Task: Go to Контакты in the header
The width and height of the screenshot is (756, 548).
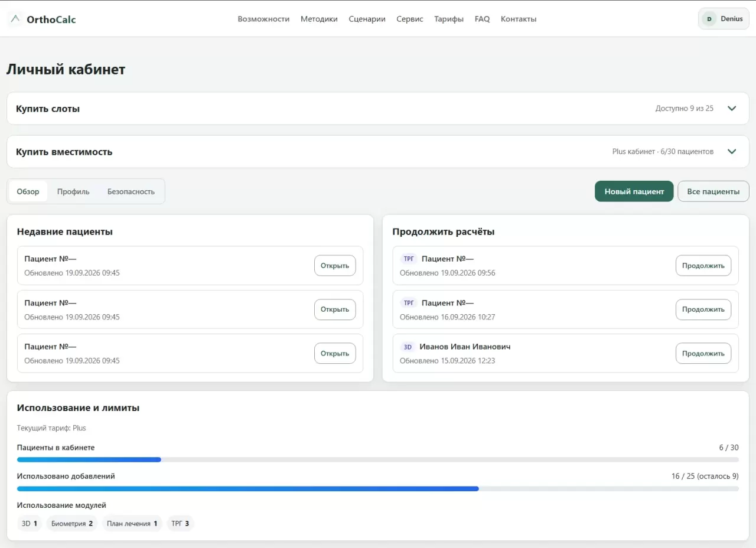Action: point(519,19)
